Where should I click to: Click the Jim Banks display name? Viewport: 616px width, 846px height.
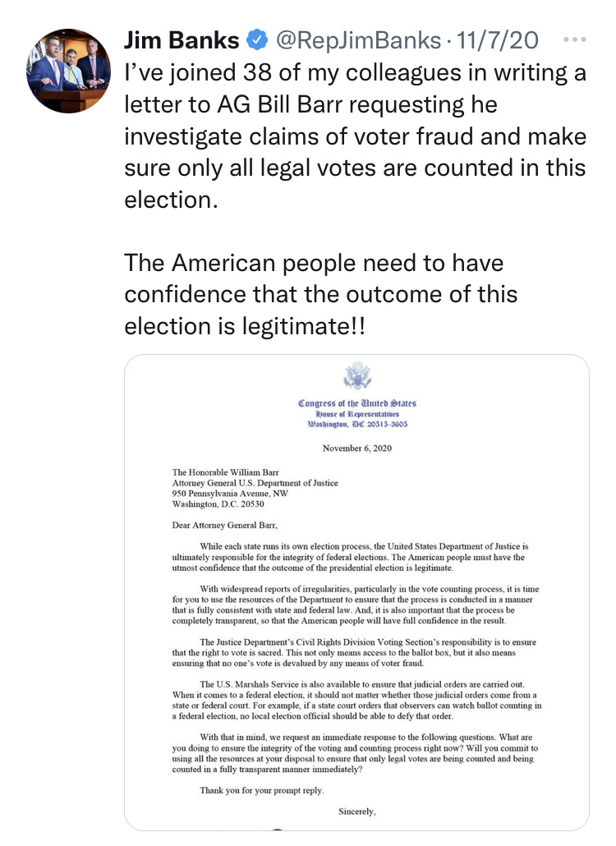pyautogui.click(x=182, y=39)
